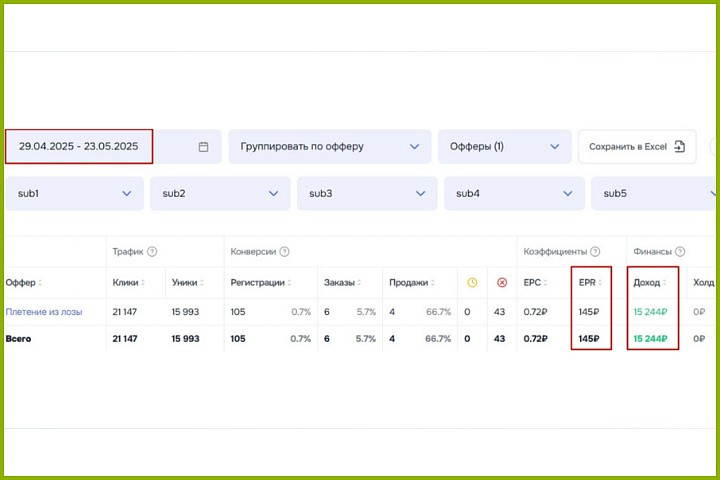Click the help icon beside Финансы
This screenshot has width=720, height=480.
click(680, 251)
